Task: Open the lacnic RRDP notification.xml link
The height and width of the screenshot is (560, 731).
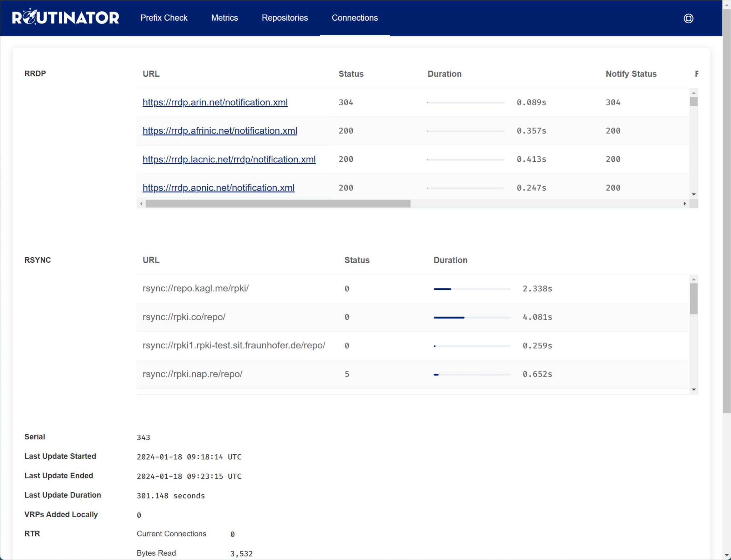Action: [x=229, y=160]
